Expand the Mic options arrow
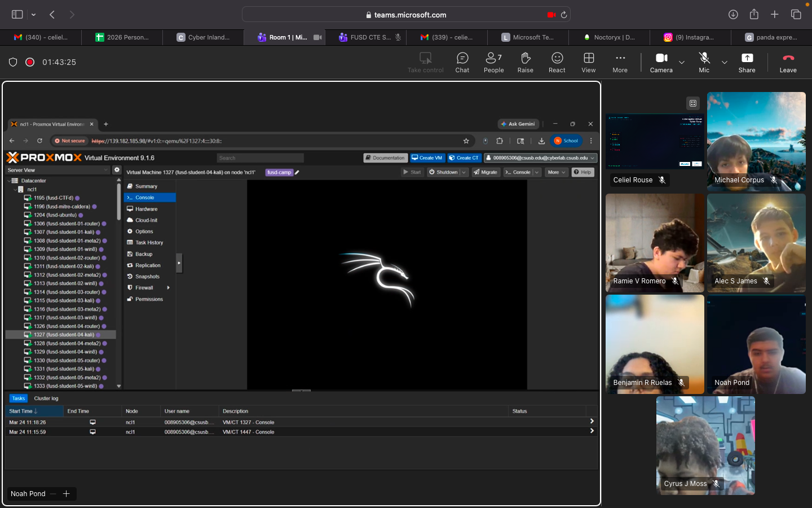 point(725,62)
